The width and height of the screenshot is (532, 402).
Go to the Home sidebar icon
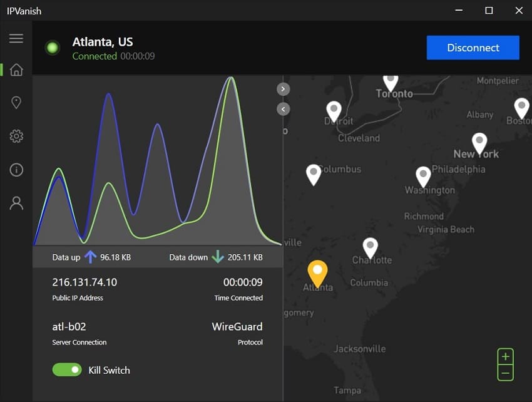tap(16, 70)
